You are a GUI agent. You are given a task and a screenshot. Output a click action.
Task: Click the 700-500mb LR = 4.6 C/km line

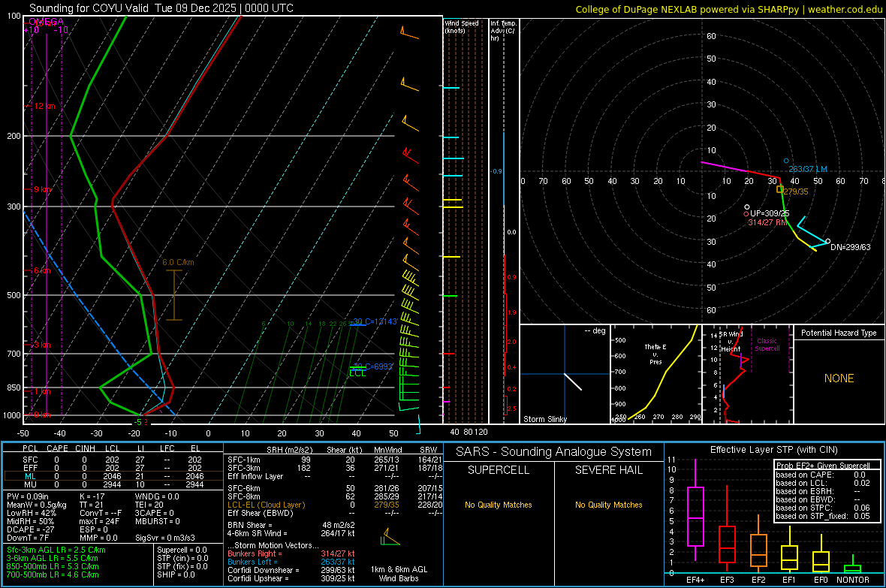53,574
